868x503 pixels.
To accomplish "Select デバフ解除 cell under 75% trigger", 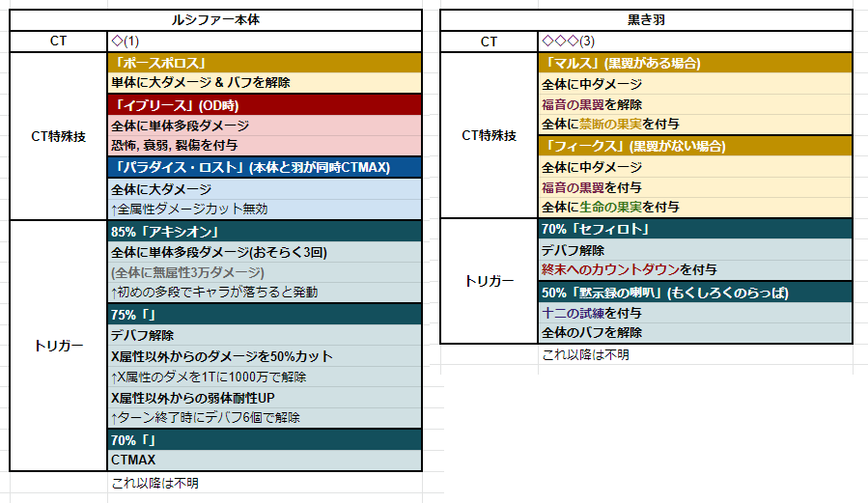I will [x=265, y=335].
